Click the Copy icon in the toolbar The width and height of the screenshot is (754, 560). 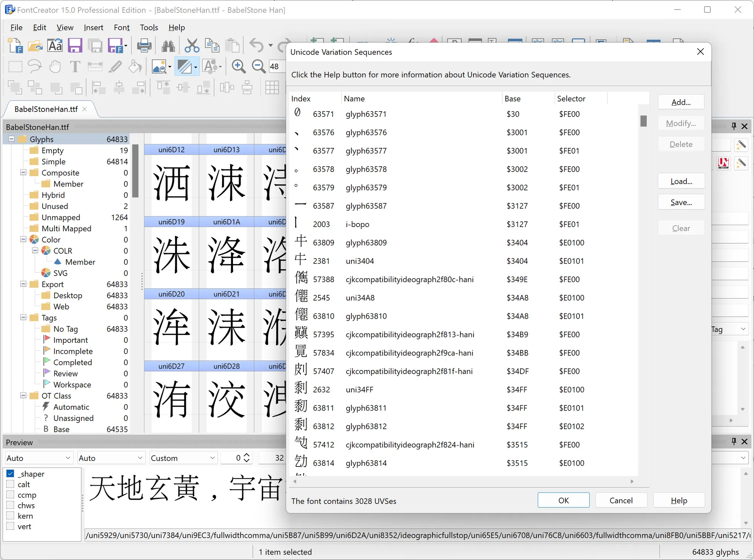tap(212, 46)
